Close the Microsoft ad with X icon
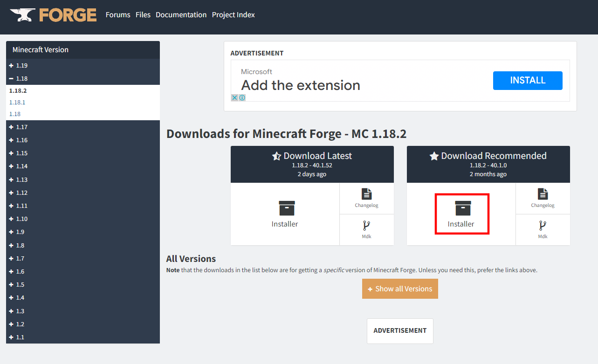Image resolution: width=598 pixels, height=364 pixels. click(x=235, y=97)
